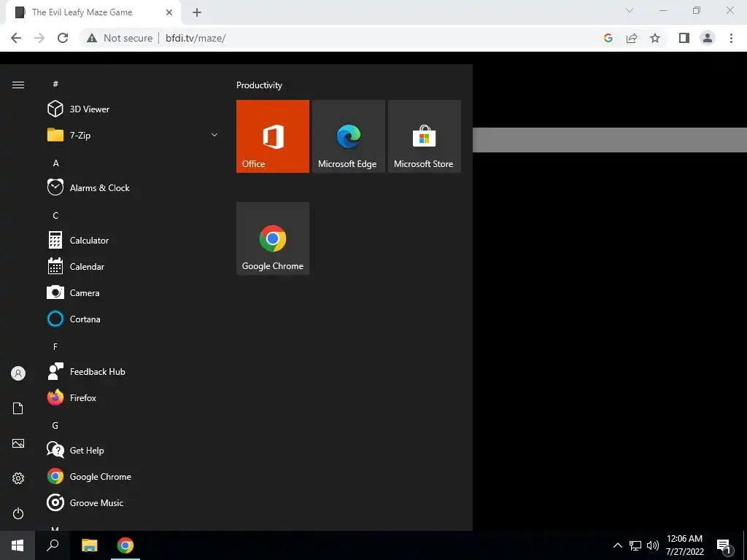747x560 pixels.
Task: Go forward in Chrome
Action: point(39,38)
